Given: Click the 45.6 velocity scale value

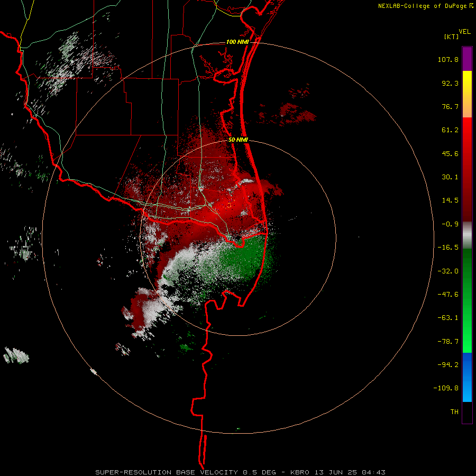Looking at the screenshot, I should 450,153.
